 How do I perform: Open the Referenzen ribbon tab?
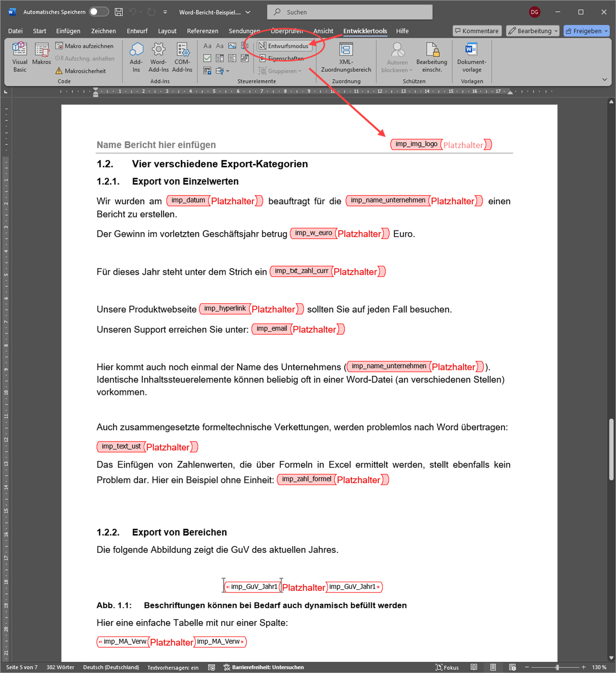(x=202, y=31)
